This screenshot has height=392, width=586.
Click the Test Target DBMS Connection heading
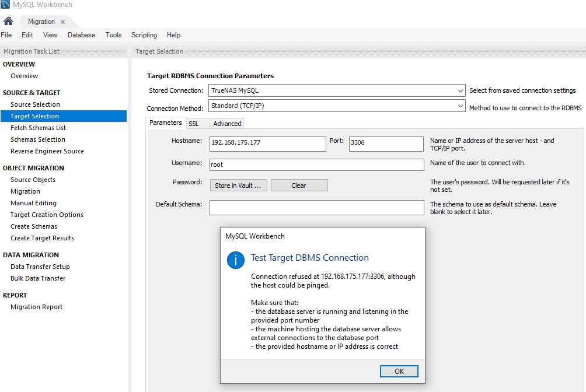click(x=309, y=257)
